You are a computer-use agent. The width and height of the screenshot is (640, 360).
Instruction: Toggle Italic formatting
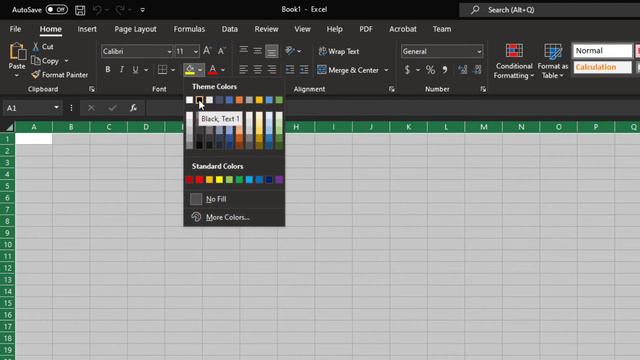pos(122,70)
